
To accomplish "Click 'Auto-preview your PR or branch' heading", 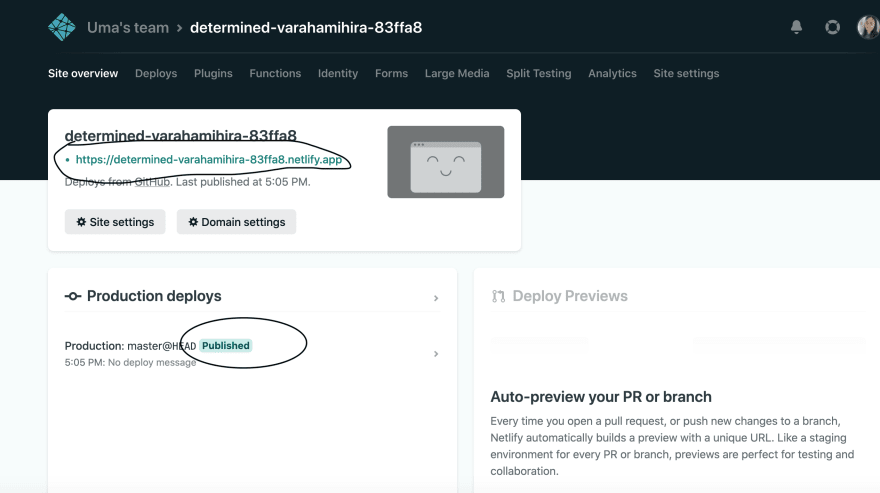I will (601, 397).
